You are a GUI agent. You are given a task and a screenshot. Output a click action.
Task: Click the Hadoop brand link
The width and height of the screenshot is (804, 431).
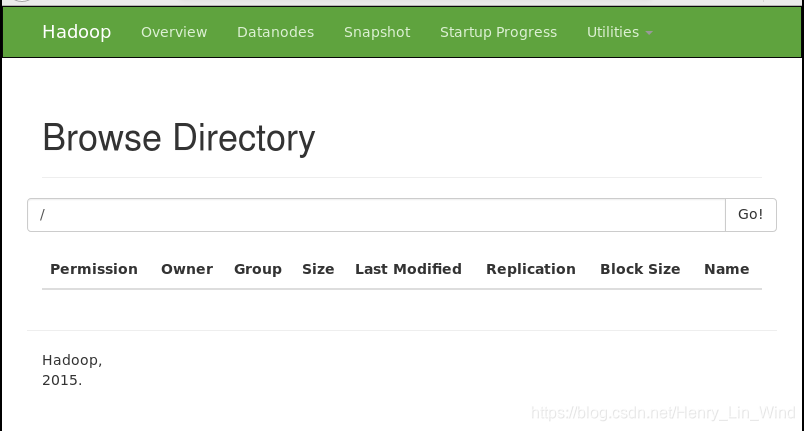(x=76, y=32)
